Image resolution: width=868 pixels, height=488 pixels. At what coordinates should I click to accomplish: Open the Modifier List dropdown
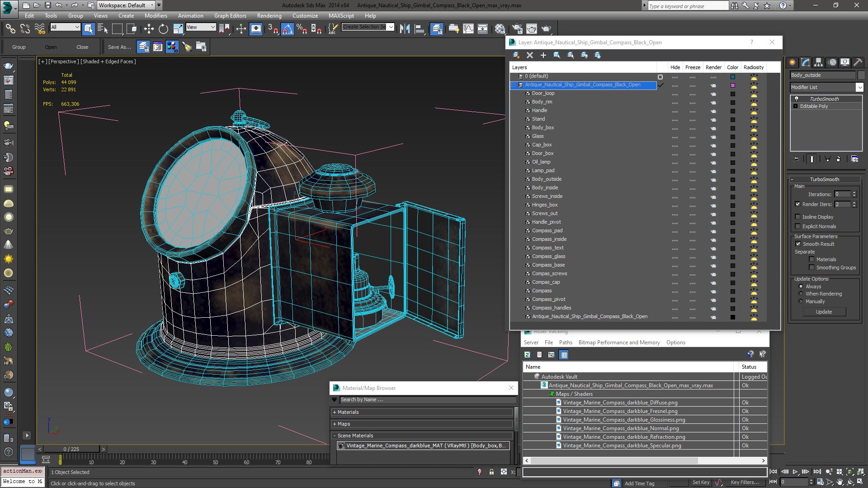[826, 87]
